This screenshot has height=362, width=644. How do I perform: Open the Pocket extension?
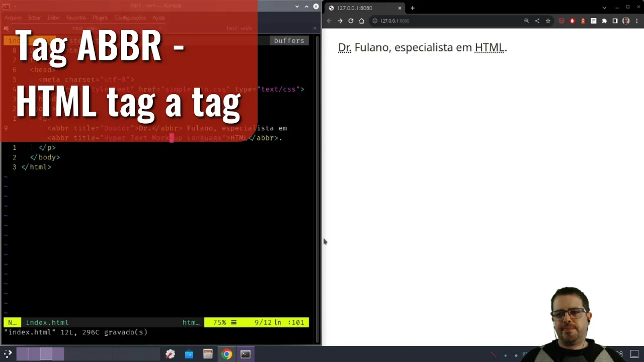click(x=561, y=21)
